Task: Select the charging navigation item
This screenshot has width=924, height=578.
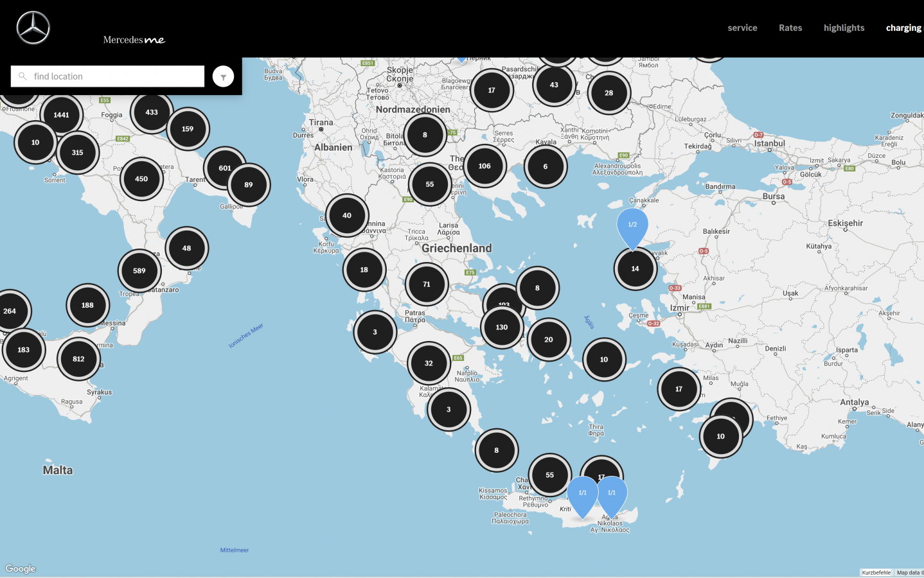Action: (903, 28)
